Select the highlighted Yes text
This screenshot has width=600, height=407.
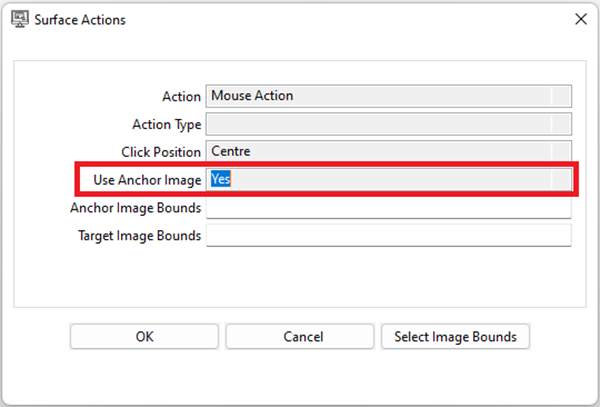point(221,179)
